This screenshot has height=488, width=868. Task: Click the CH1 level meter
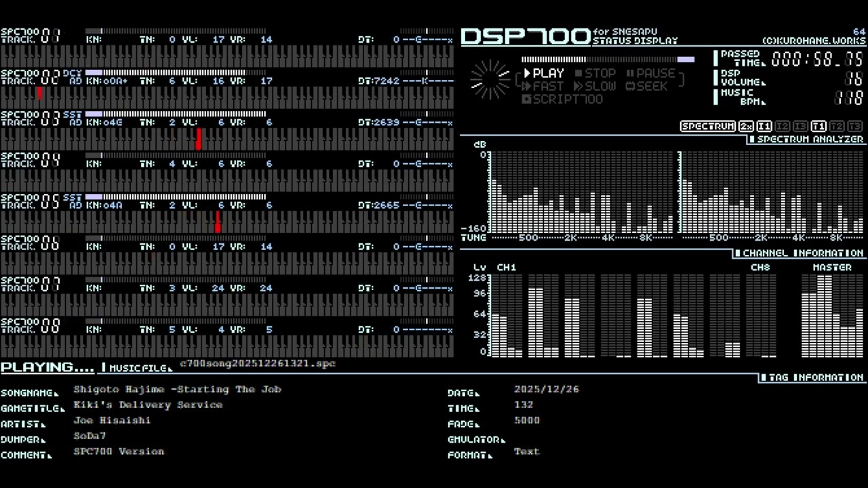[x=507, y=315]
